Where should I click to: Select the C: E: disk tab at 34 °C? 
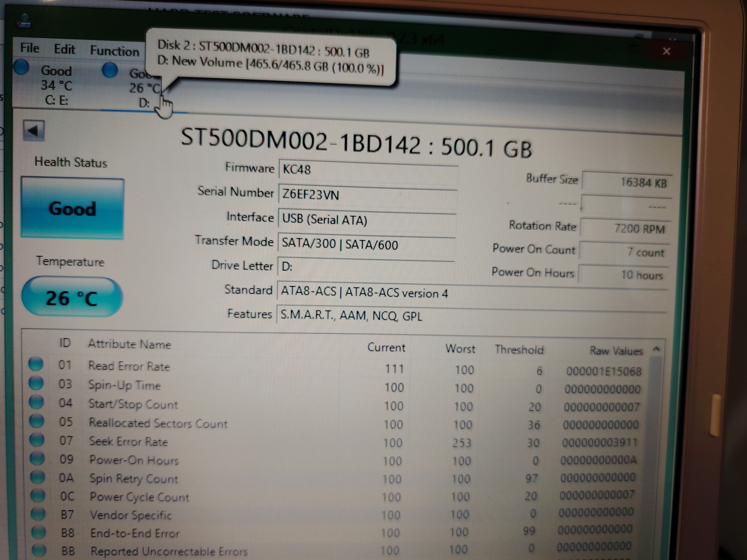click(x=56, y=85)
